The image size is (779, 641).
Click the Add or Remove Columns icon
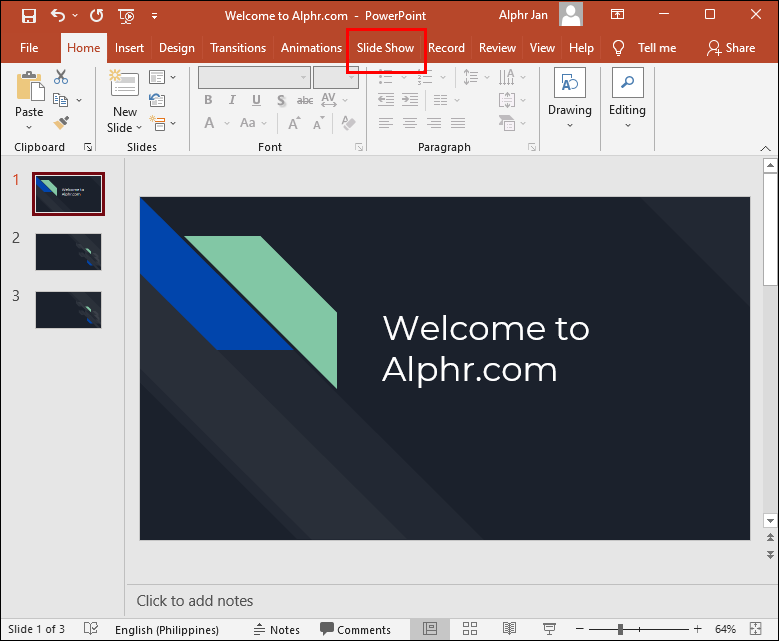click(x=441, y=100)
